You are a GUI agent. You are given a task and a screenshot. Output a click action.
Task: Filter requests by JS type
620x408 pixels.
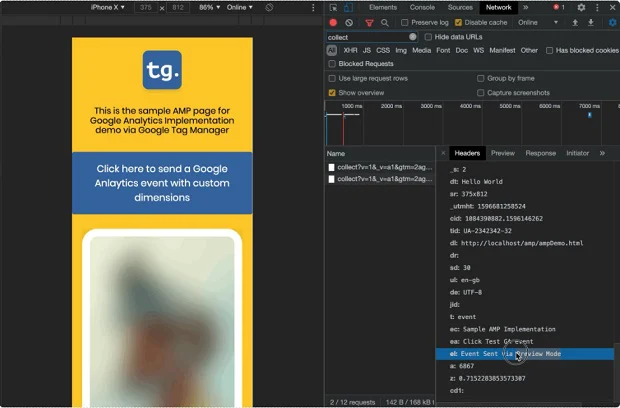367,50
